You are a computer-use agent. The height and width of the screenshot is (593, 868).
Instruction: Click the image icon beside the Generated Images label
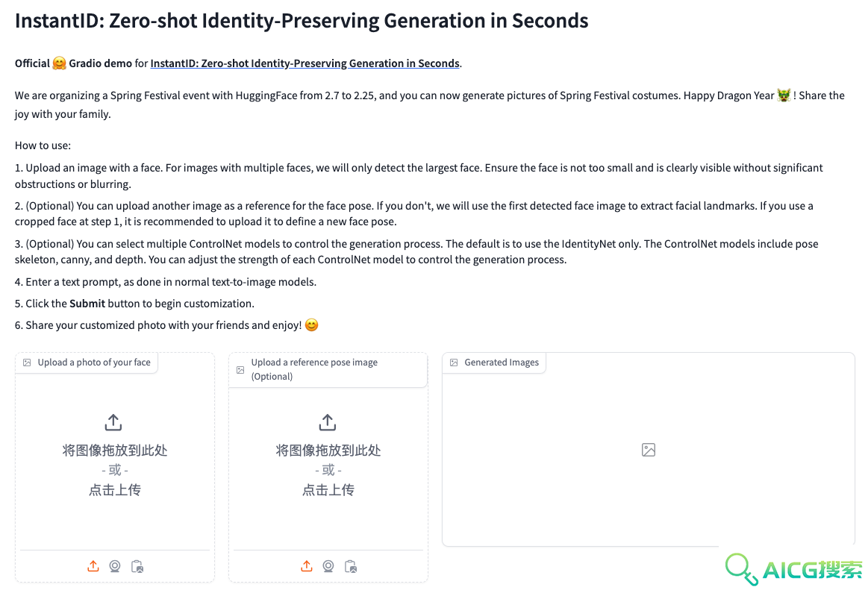454,363
